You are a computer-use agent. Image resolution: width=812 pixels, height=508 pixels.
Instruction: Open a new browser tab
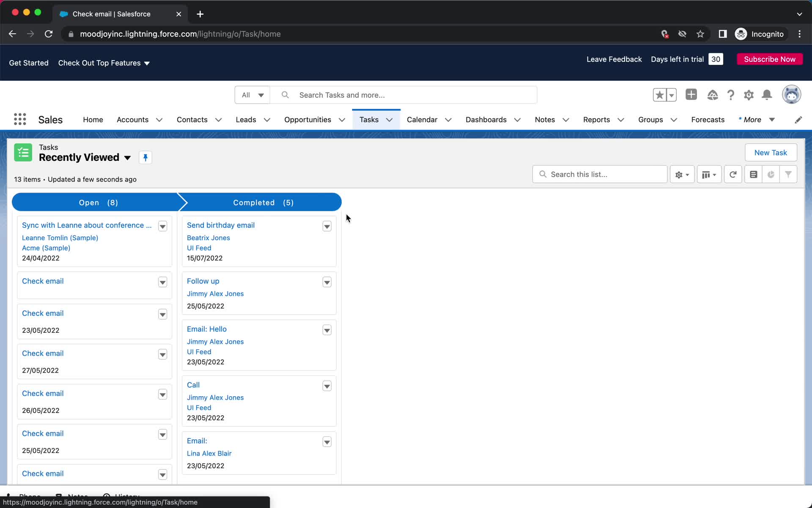coord(200,14)
